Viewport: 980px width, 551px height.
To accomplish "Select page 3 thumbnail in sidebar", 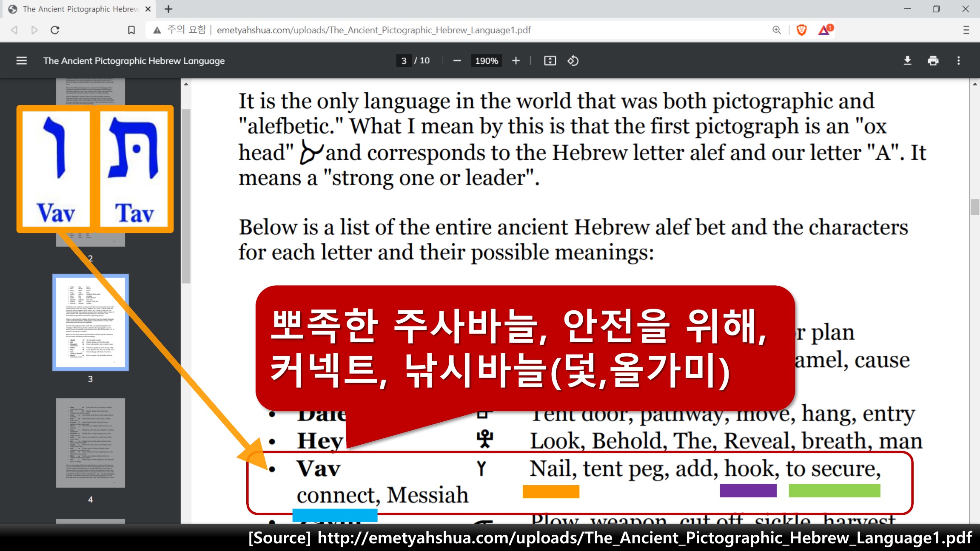I will click(91, 322).
